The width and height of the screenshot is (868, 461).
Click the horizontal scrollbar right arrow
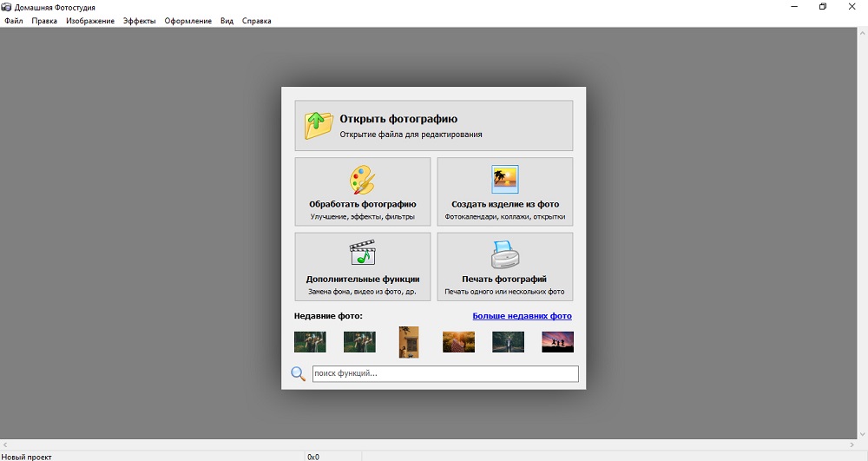click(850, 445)
